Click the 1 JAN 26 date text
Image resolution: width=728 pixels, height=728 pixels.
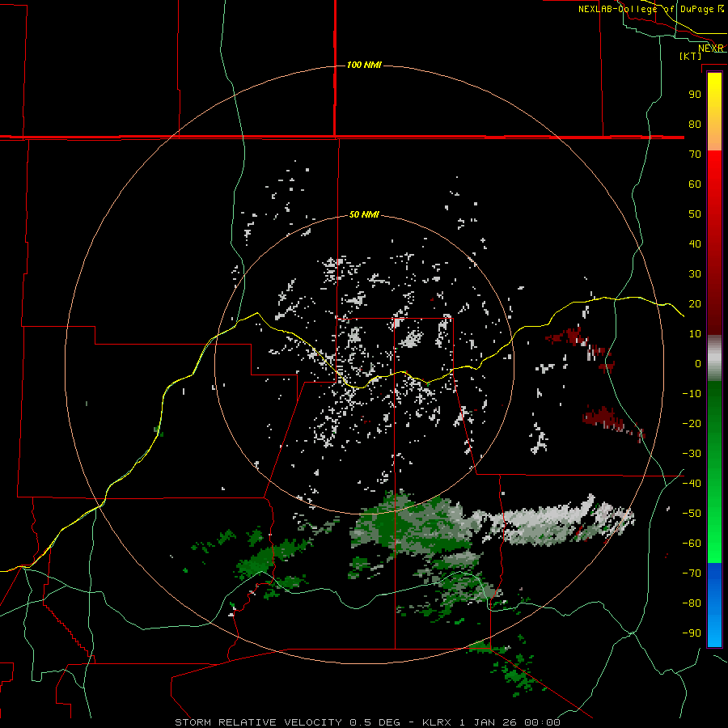click(489, 722)
